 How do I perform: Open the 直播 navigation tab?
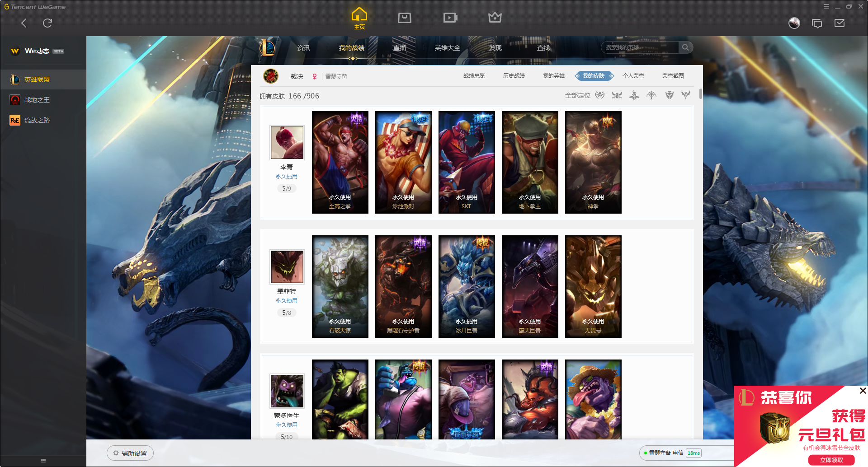tap(400, 48)
